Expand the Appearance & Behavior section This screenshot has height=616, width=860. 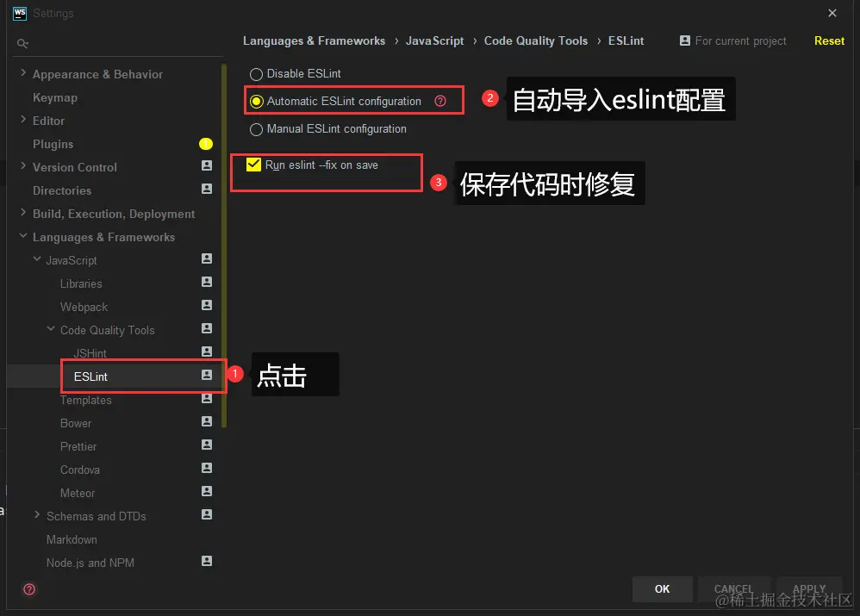[x=23, y=72]
